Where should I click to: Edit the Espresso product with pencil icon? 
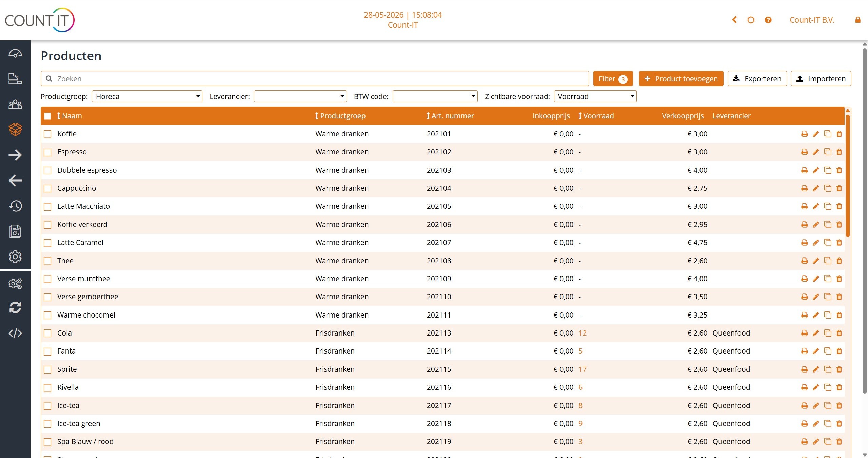816,152
